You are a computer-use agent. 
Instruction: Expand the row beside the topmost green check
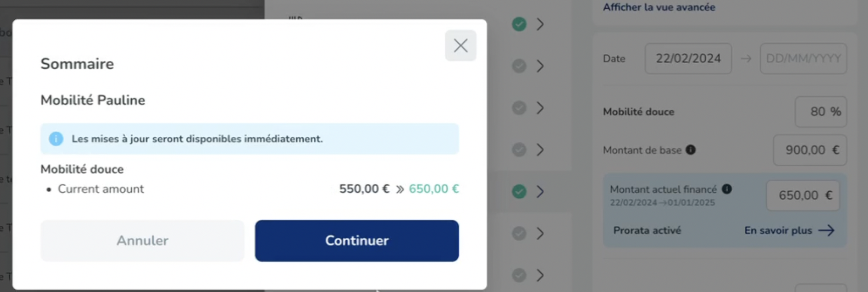pyautogui.click(x=540, y=24)
